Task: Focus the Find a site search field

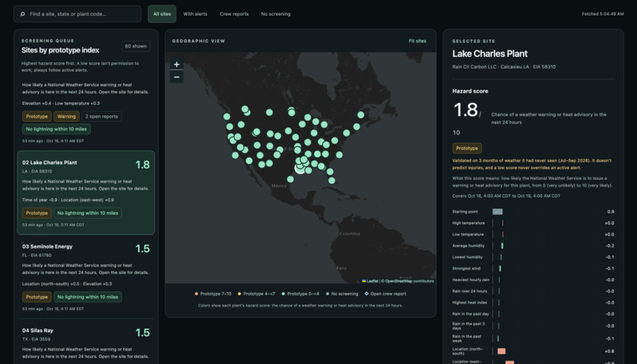Action: point(77,14)
